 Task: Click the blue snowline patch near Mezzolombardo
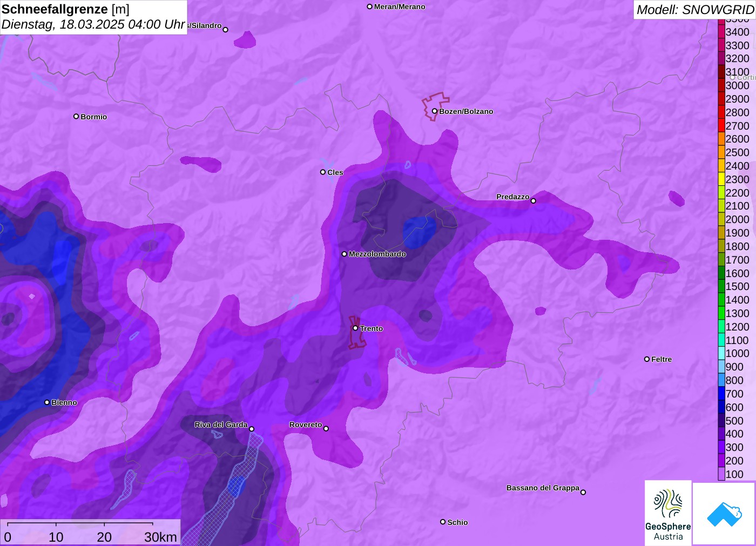tap(419, 232)
